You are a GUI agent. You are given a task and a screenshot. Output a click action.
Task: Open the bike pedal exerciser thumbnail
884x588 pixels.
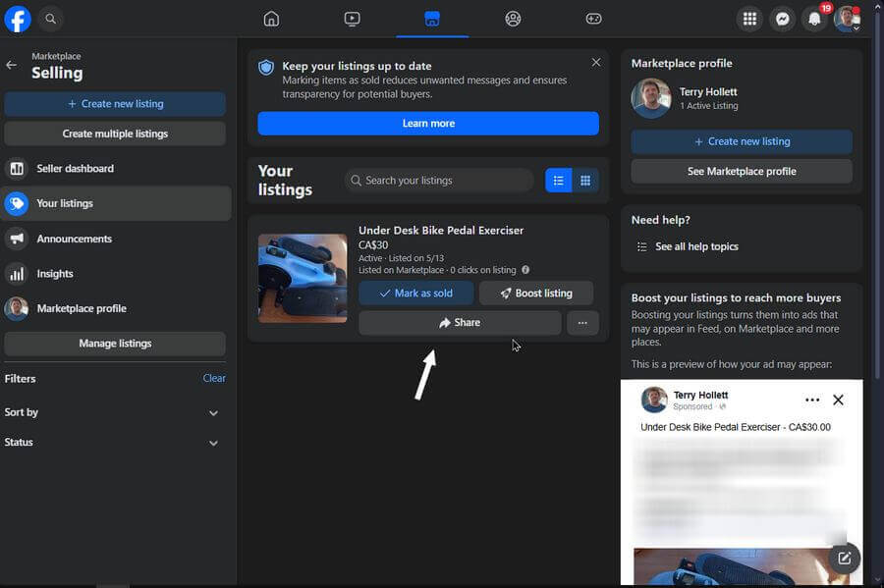pos(303,278)
